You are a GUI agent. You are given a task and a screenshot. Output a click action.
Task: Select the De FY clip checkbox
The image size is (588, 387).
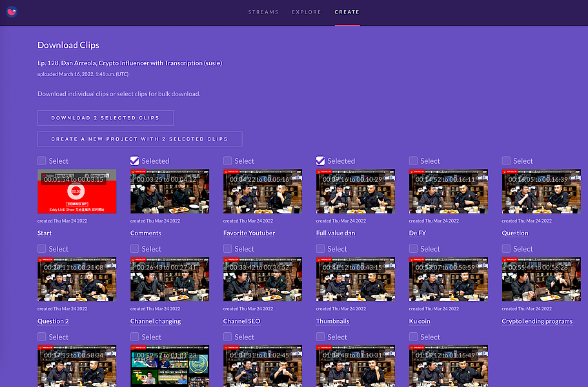(413, 161)
